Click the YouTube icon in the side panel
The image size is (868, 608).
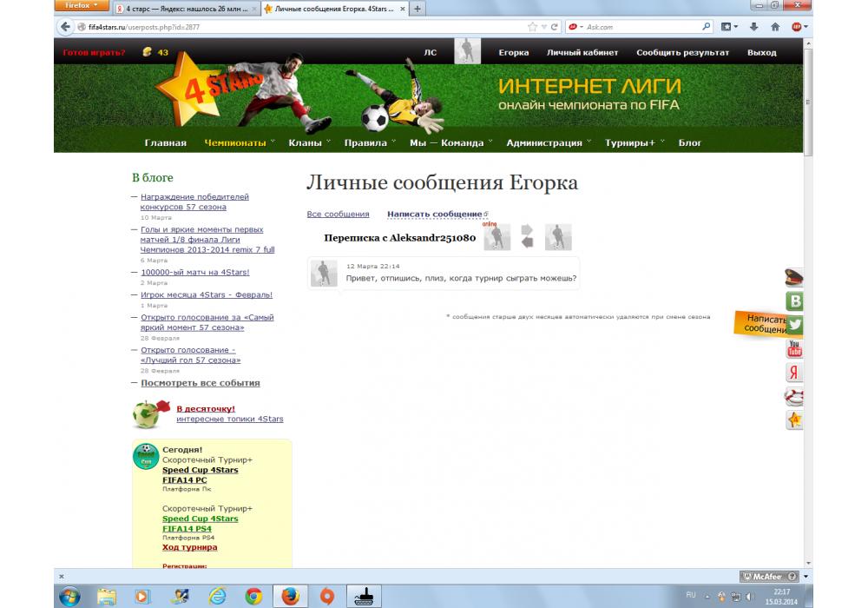794,349
